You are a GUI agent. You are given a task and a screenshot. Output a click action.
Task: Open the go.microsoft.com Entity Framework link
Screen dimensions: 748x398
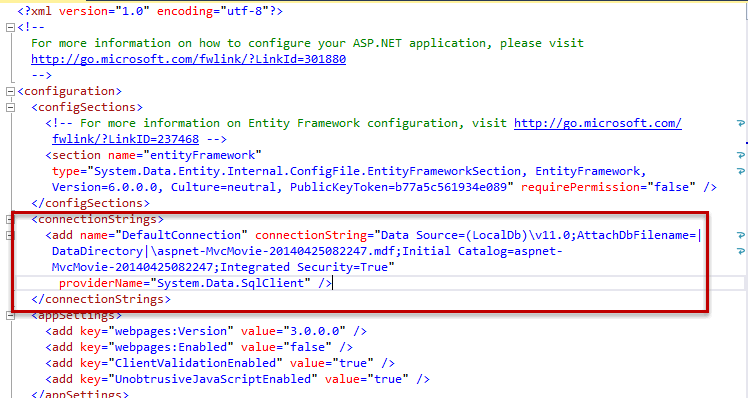[598, 123]
